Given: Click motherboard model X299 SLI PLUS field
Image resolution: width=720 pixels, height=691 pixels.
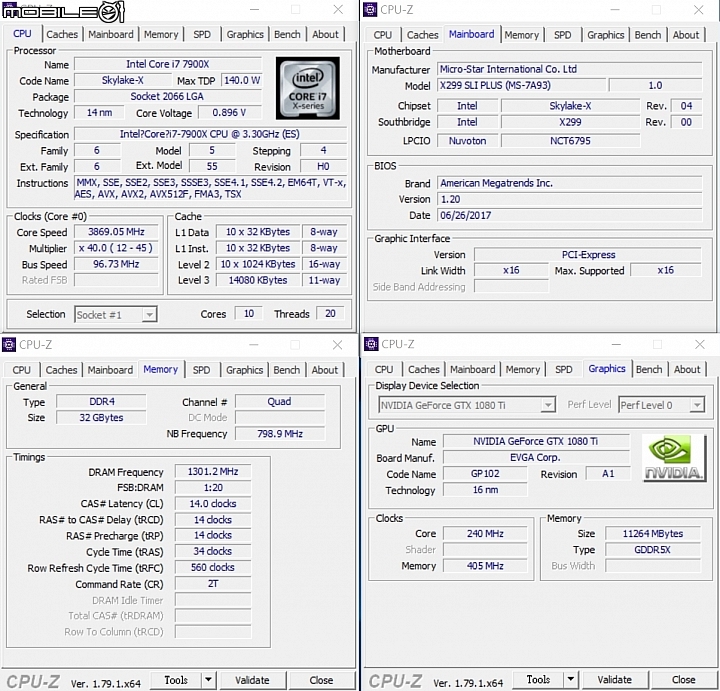Looking at the screenshot, I should [x=521, y=85].
